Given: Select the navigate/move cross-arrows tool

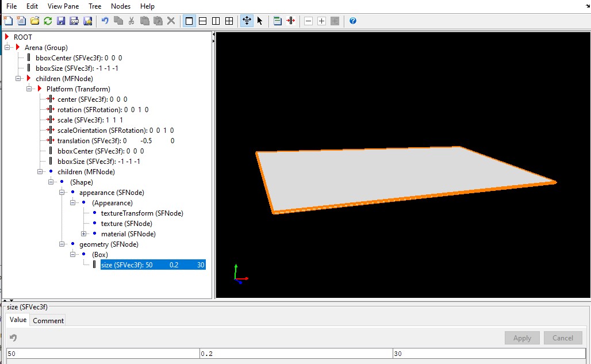Looking at the screenshot, I should point(247,21).
